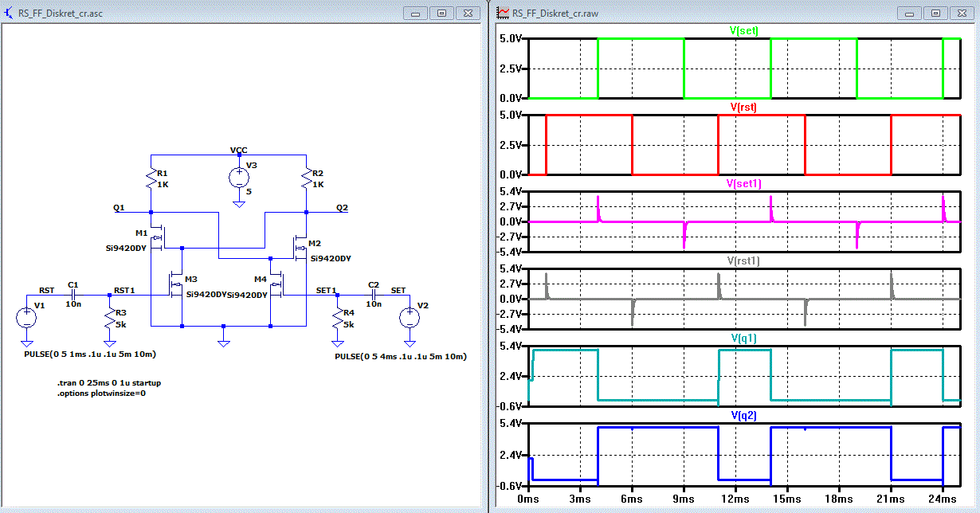
Task: Select the C1 capacitor symbol
Action: tap(73, 294)
